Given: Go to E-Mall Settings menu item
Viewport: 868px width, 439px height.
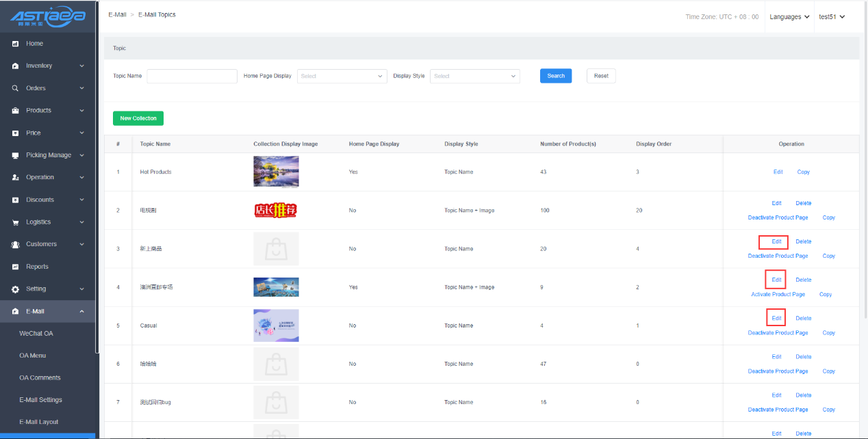Looking at the screenshot, I should click(x=40, y=400).
